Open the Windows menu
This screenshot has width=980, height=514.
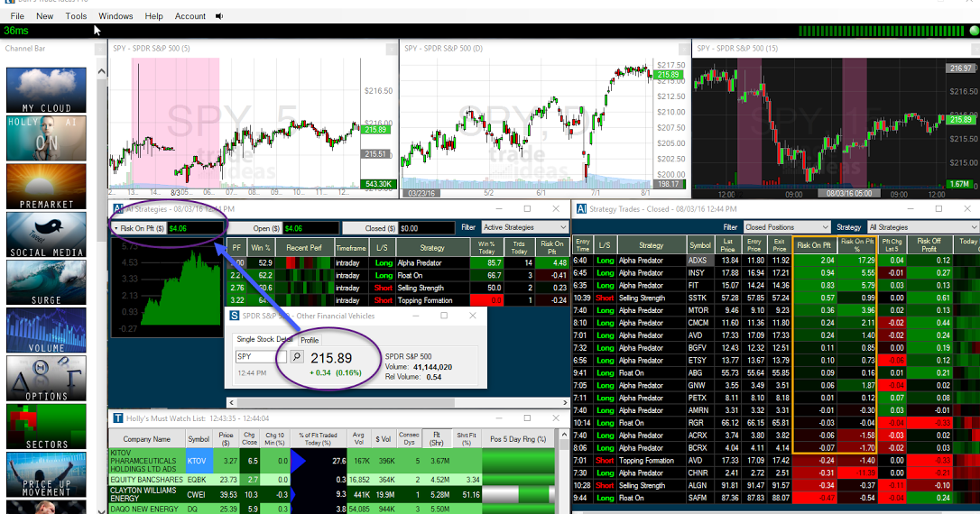tap(116, 16)
